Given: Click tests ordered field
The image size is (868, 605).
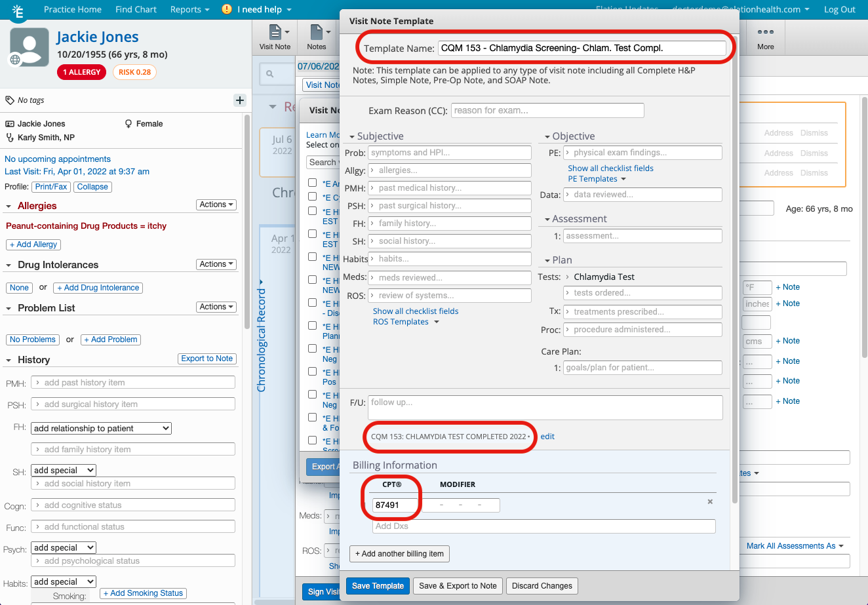Looking at the screenshot, I should coord(643,293).
